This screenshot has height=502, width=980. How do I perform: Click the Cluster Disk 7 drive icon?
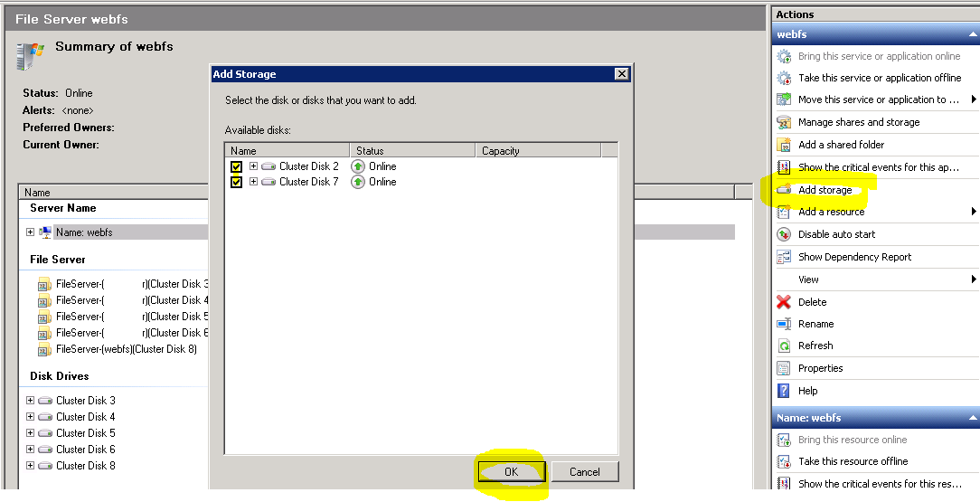[269, 182]
